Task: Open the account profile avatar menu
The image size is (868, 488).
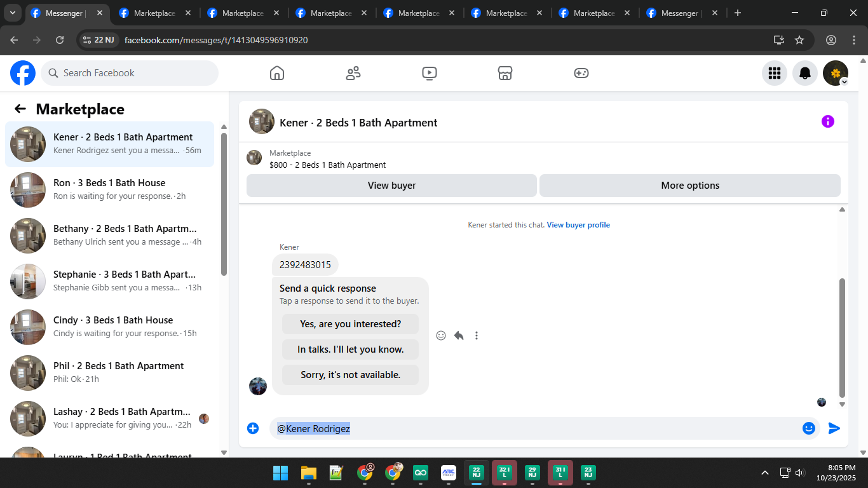Action: pos(836,73)
